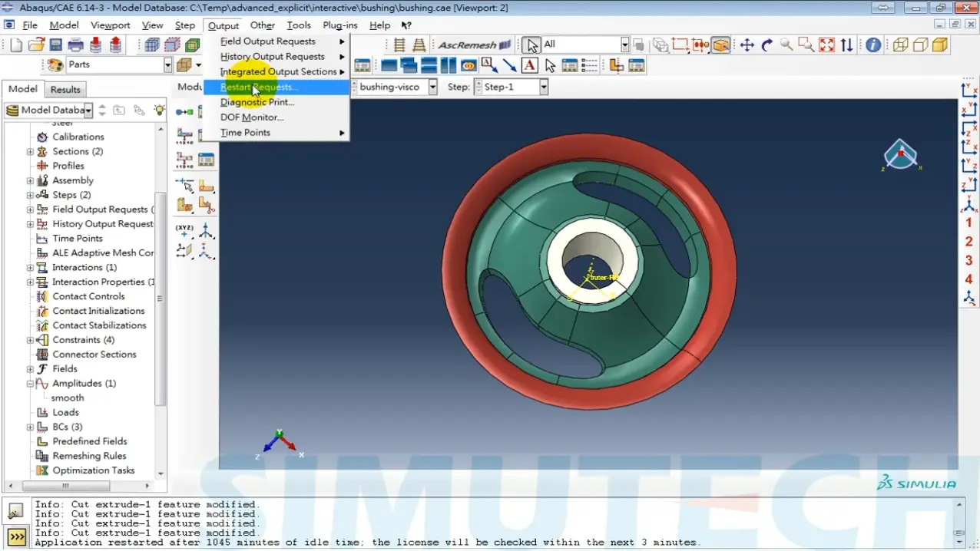Open the bushing-visco model dropdown
The image size is (980, 551).
[432, 87]
